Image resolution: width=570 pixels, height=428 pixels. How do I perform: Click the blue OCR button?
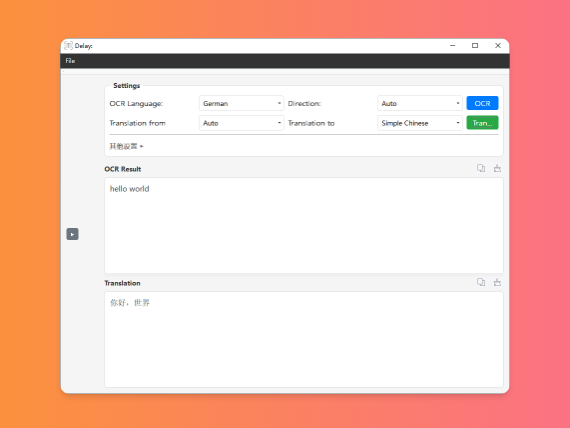click(x=482, y=103)
